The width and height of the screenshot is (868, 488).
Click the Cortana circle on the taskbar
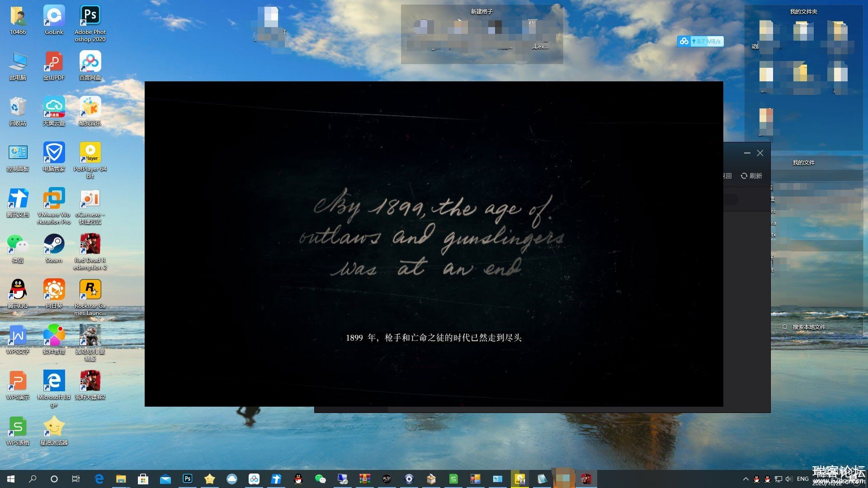pyautogui.click(x=54, y=479)
